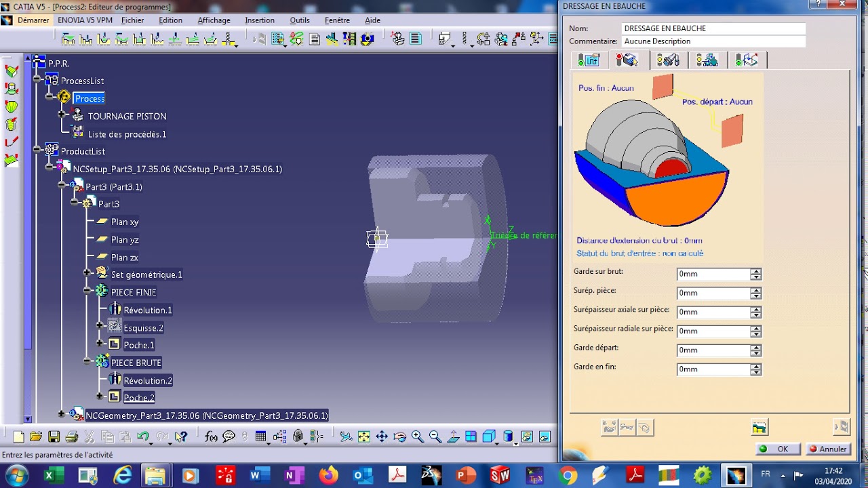Click the Undo icon

pos(143,437)
